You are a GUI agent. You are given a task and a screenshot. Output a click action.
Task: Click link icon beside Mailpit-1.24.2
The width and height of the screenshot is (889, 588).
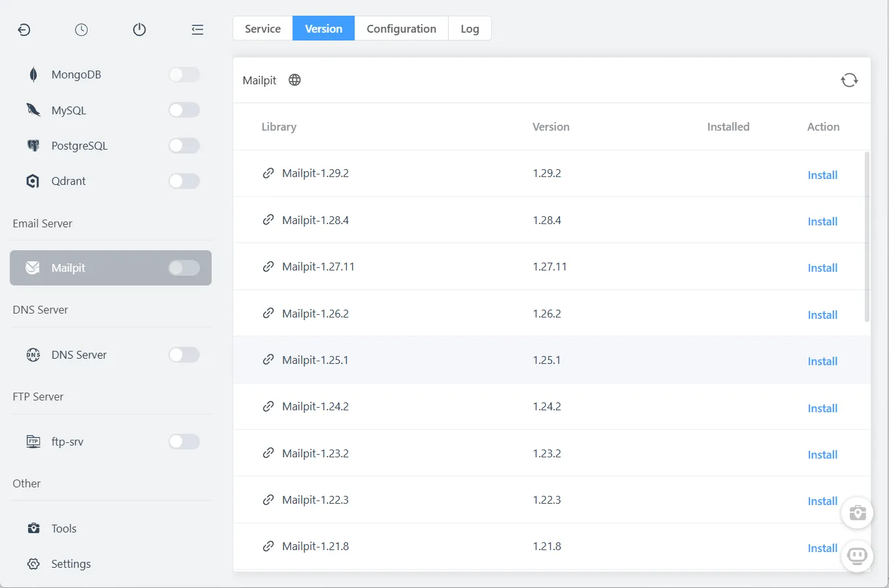coord(268,406)
